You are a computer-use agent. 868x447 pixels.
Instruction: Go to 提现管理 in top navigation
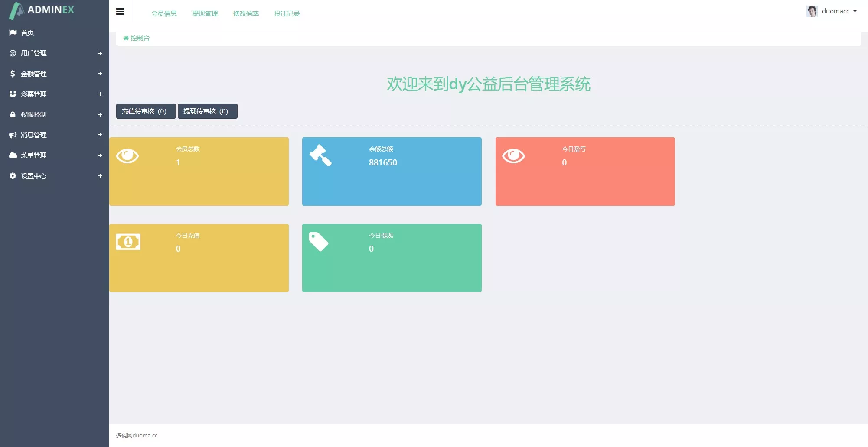pyautogui.click(x=205, y=14)
